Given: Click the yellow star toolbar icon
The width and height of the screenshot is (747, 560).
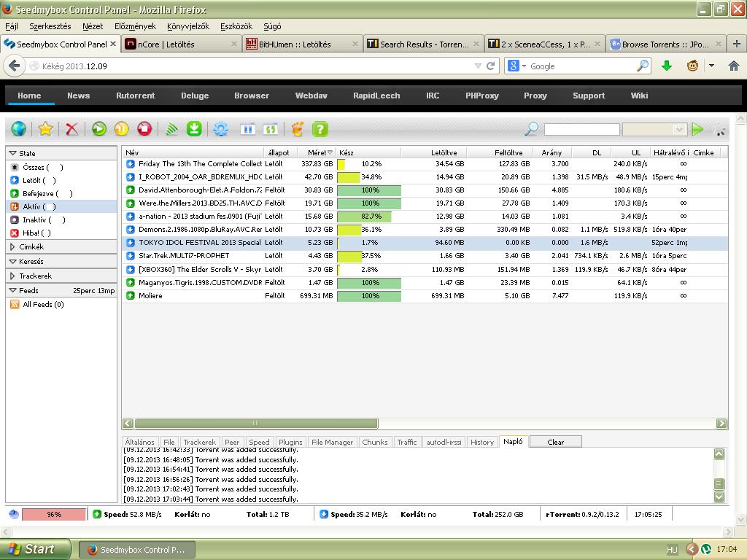Looking at the screenshot, I should pyautogui.click(x=45, y=128).
